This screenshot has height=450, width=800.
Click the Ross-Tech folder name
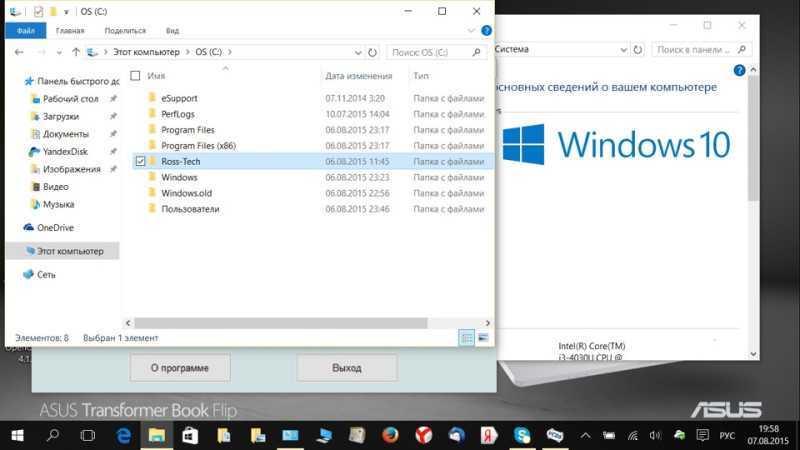coord(181,161)
